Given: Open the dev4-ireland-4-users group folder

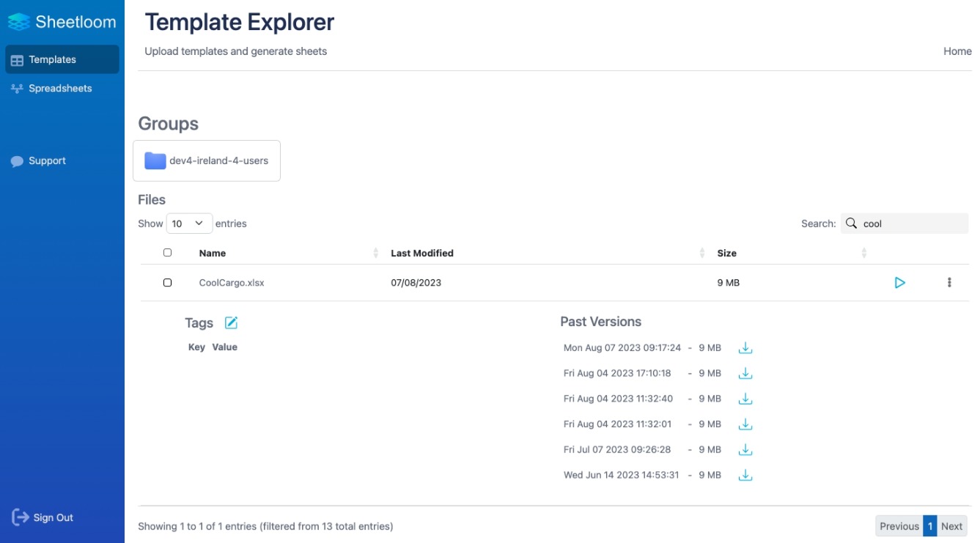Looking at the screenshot, I should [x=207, y=160].
